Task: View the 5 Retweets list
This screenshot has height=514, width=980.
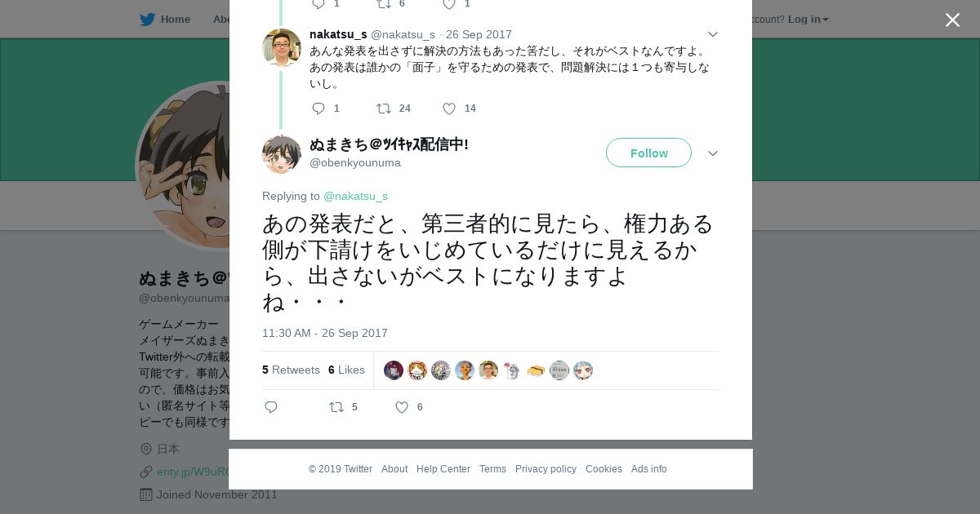Action: pyautogui.click(x=291, y=370)
